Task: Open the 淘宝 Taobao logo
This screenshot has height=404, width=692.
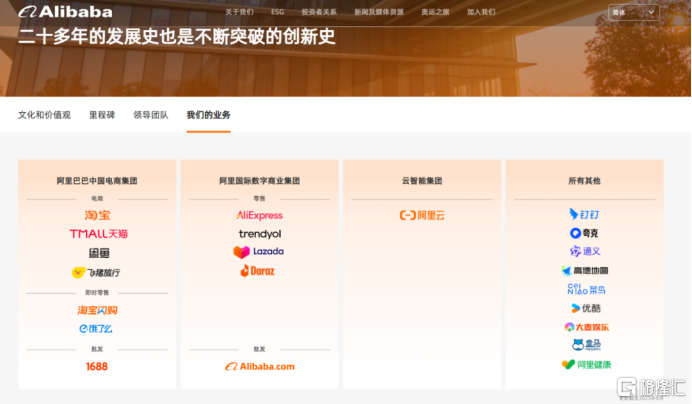Action: click(x=98, y=215)
